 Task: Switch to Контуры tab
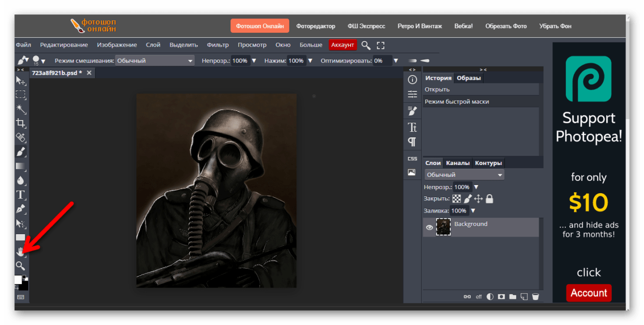coord(488,163)
